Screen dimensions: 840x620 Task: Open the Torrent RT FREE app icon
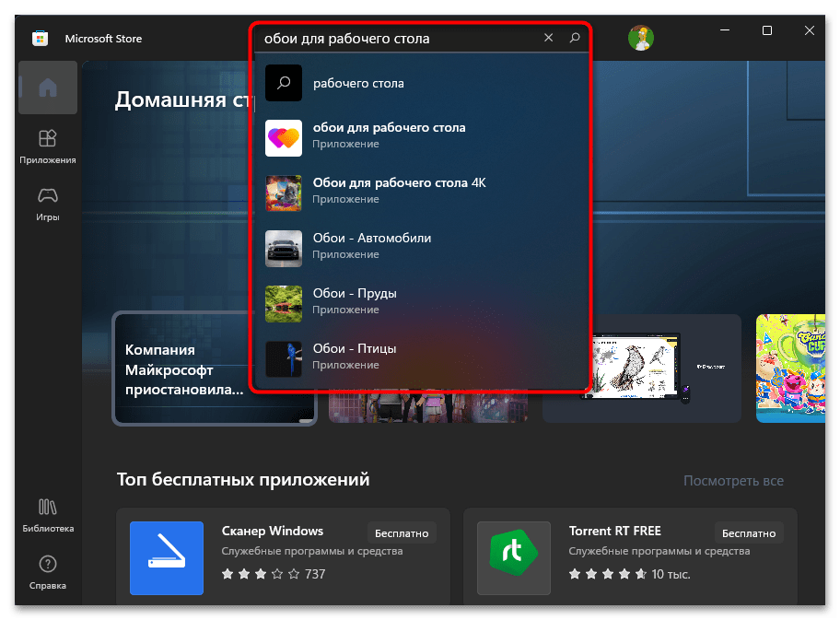point(514,558)
